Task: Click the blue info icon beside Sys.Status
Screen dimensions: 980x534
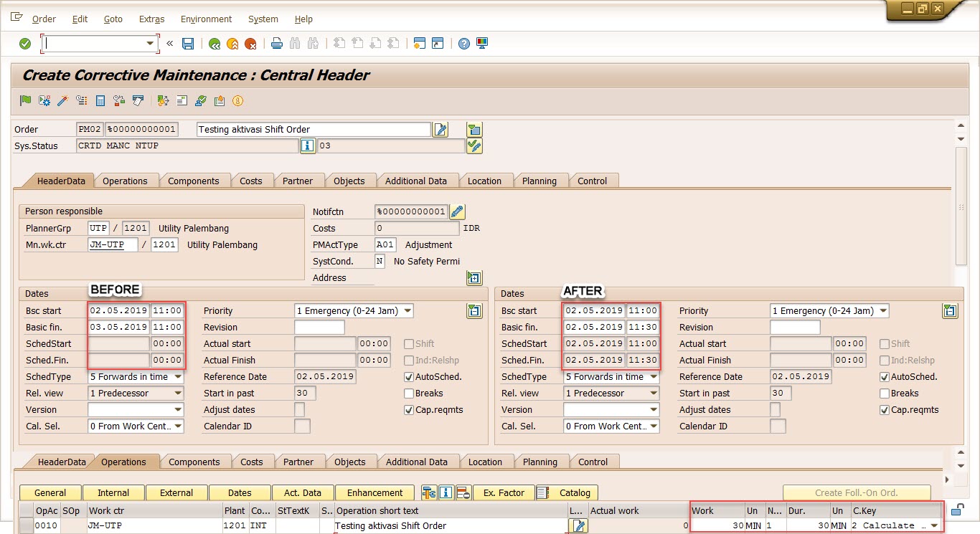Action: click(x=307, y=146)
